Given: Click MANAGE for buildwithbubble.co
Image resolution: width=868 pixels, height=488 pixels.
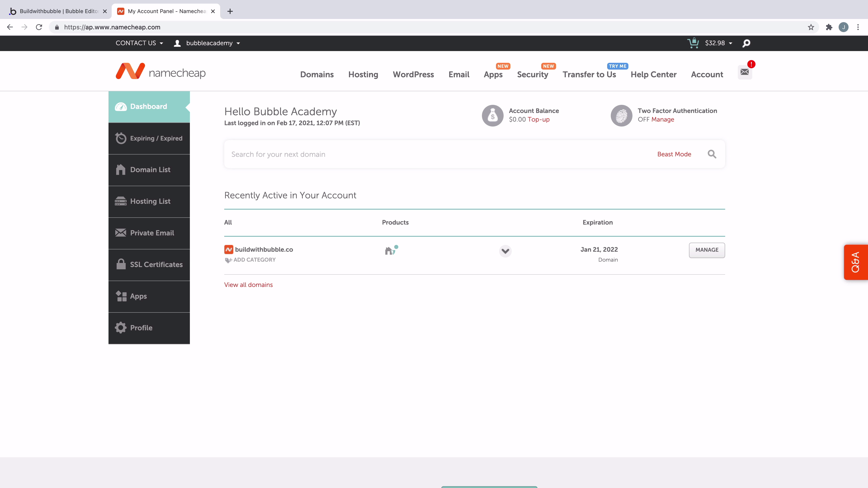Looking at the screenshot, I should click(707, 250).
